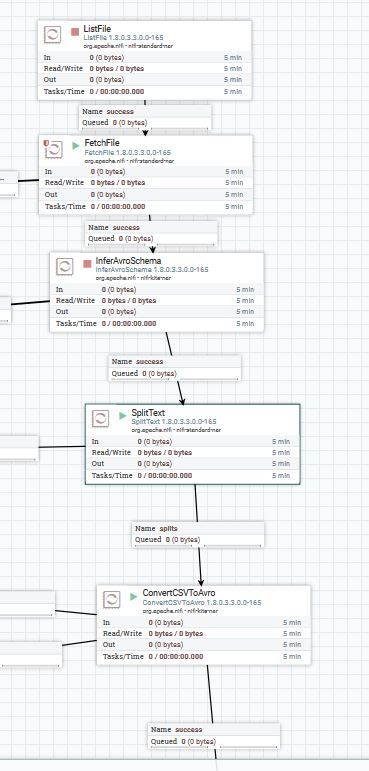The width and height of the screenshot is (369, 771).
Task: Click the Tasks/Time row of SplitText
Action: coord(192,475)
